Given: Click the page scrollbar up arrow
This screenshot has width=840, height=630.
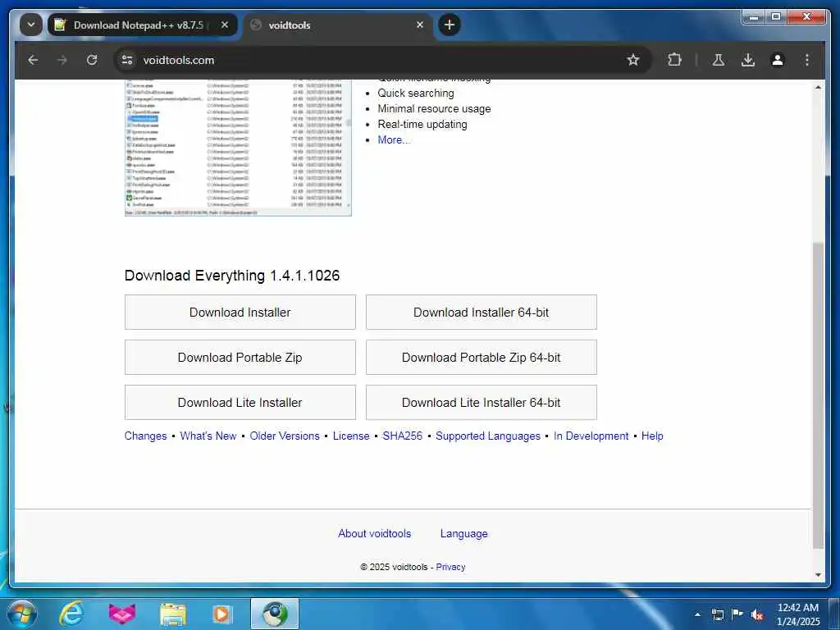Looking at the screenshot, I should (x=818, y=87).
